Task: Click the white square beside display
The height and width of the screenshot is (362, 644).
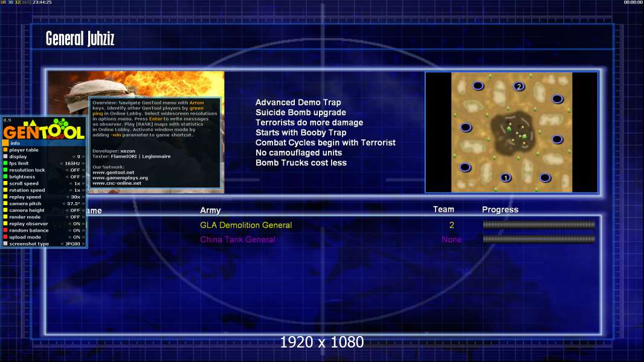Action: [x=5, y=157]
